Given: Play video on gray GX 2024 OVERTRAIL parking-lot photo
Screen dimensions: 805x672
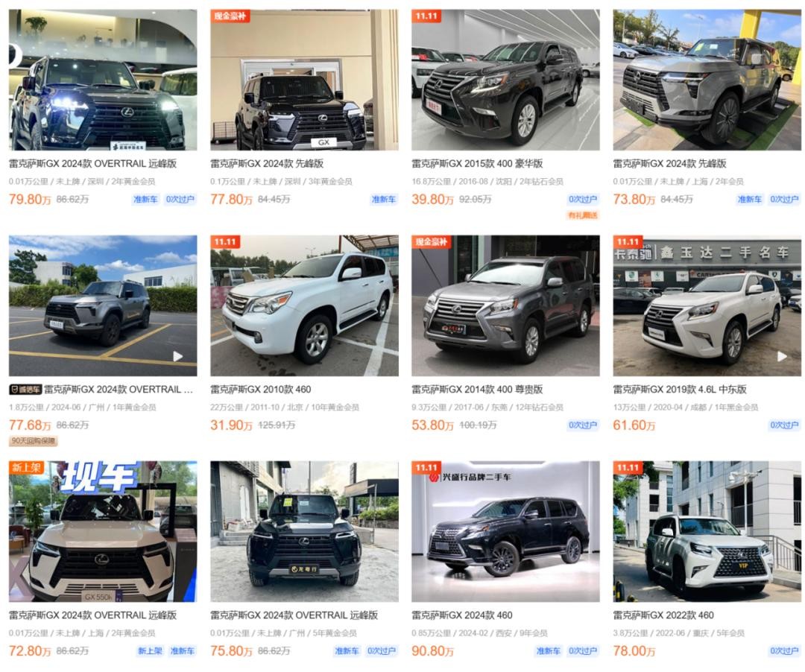Looking at the screenshot, I should pyautogui.click(x=177, y=356).
